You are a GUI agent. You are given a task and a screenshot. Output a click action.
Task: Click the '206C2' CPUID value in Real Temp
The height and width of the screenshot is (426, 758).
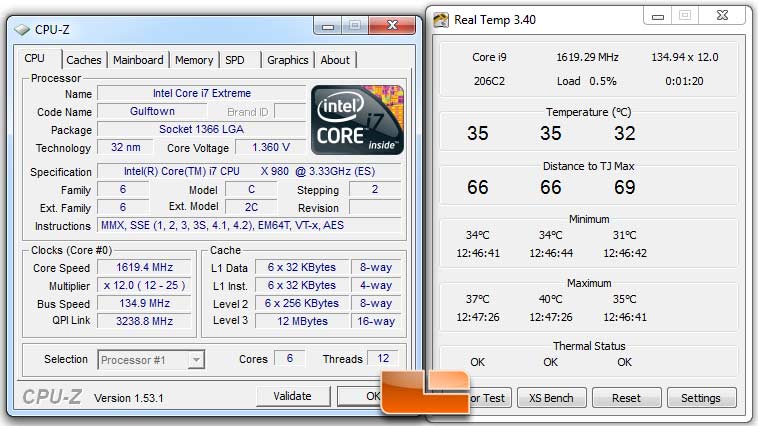point(489,81)
